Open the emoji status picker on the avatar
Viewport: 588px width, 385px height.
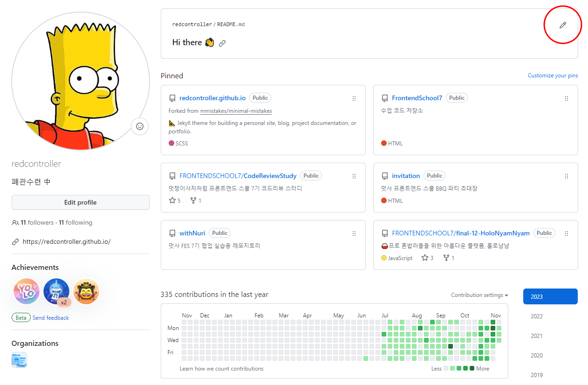tap(140, 126)
